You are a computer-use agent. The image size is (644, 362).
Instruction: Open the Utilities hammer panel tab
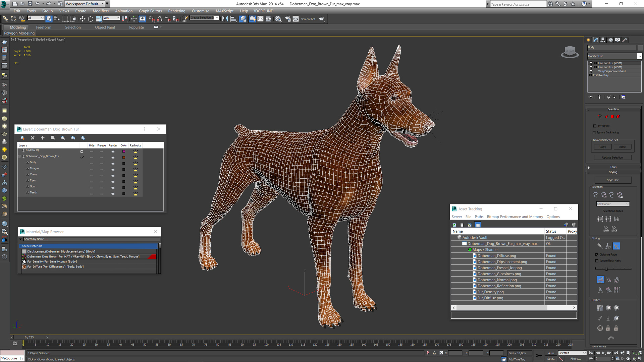click(625, 40)
